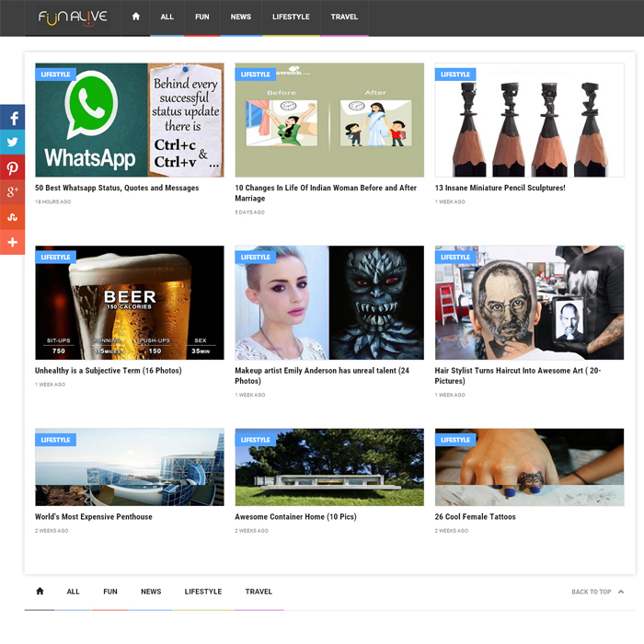Share using the StumbleUpon sidebar icon
Viewport: 644px width, 644px height.
(x=12, y=217)
